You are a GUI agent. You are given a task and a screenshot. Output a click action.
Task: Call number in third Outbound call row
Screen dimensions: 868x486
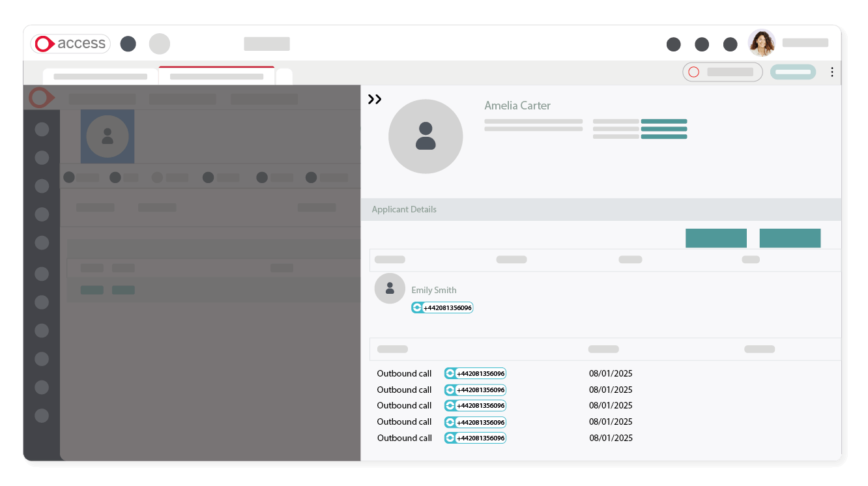(475, 405)
